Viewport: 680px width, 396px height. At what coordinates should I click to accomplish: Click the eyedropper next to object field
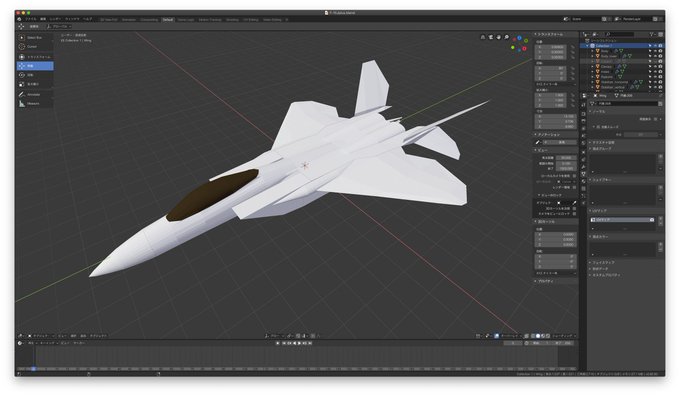pyautogui.click(x=574, y=203)
